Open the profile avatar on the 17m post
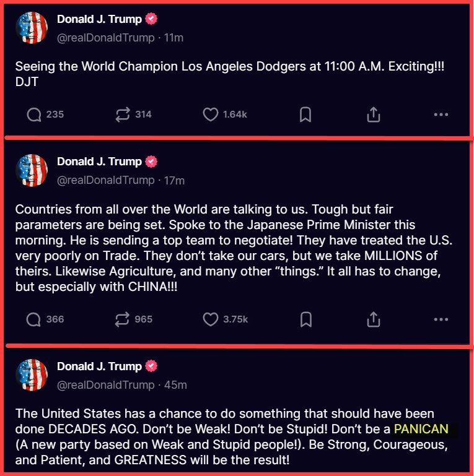Screen dimensions: 474x476 pos(31,170)
